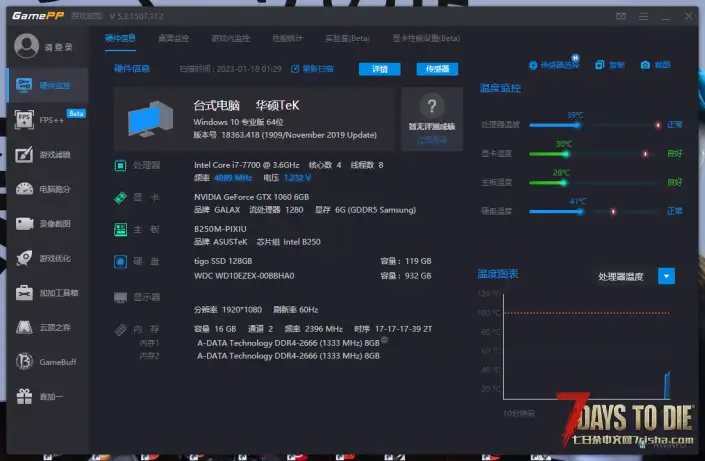The height and width of the screenshot is (461, 705).
Task: Open the temperature chart dropdown arrow
Action: tap(666, 276)
